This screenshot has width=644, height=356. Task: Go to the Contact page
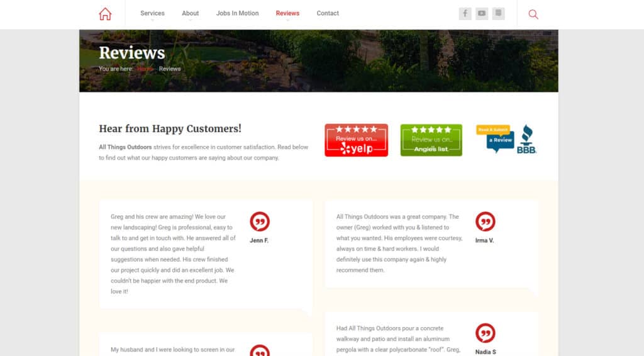point(328,13)
